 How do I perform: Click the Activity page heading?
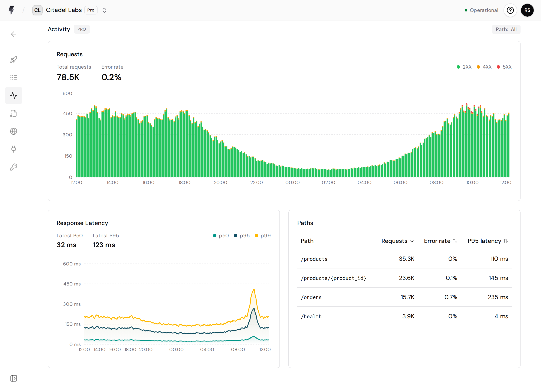(59, 29)
